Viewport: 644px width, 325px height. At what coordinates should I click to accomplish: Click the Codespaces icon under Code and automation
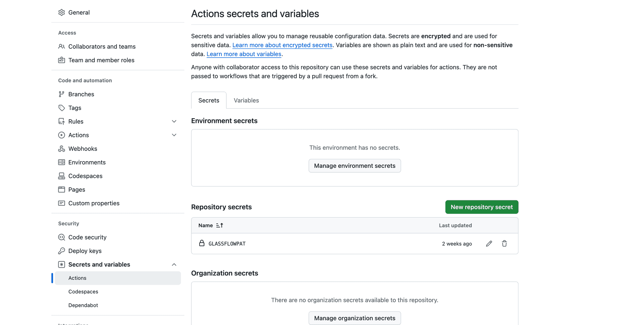point(61,176)
